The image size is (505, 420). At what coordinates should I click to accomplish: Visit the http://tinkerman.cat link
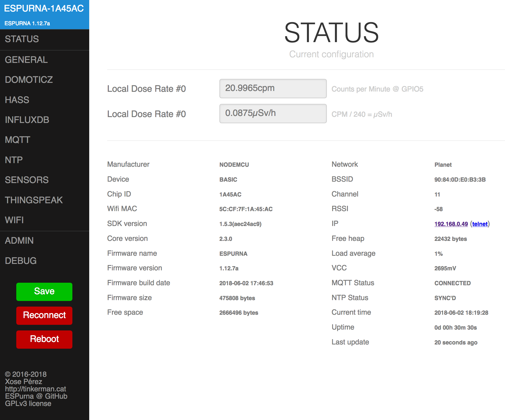[x=36, y=389]
